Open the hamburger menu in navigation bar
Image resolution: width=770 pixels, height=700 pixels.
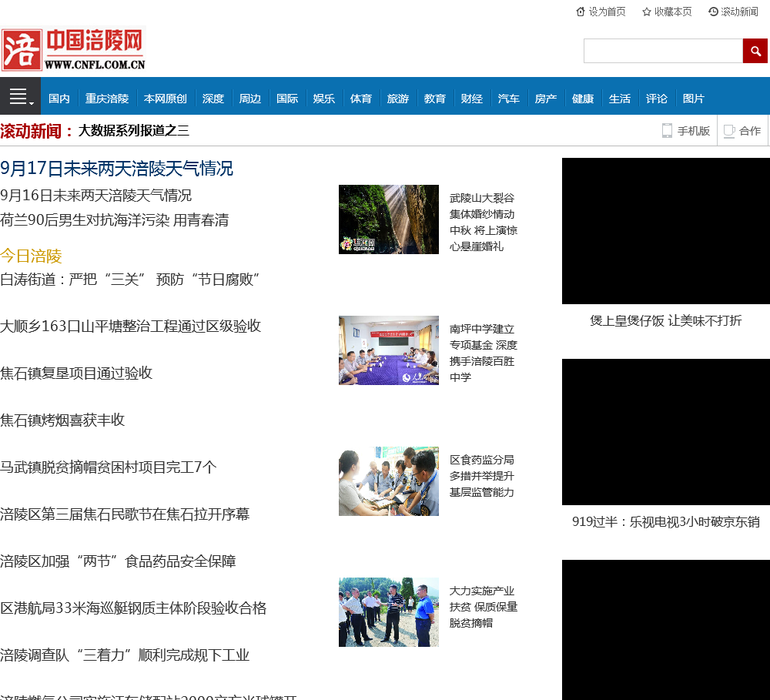[19, 96]
